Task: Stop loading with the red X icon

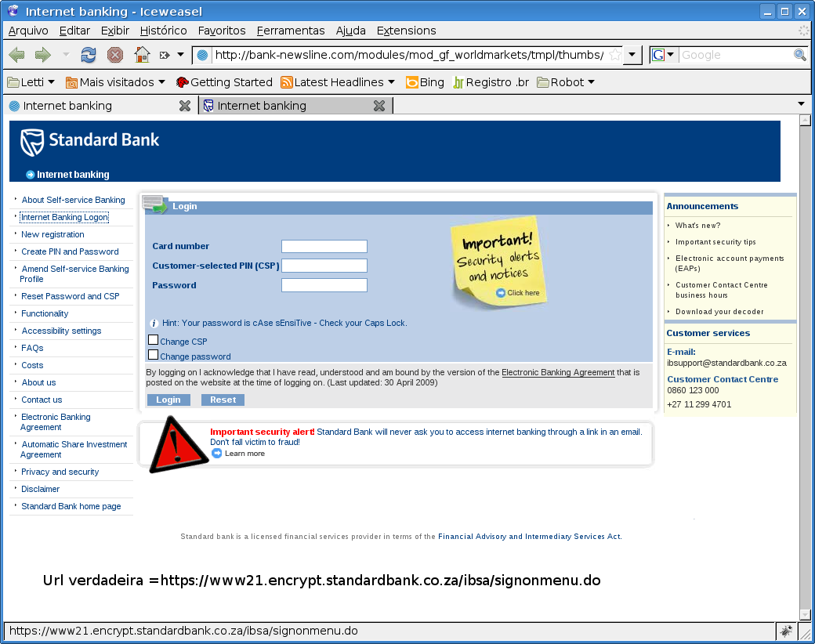Action: click(115, 55)
